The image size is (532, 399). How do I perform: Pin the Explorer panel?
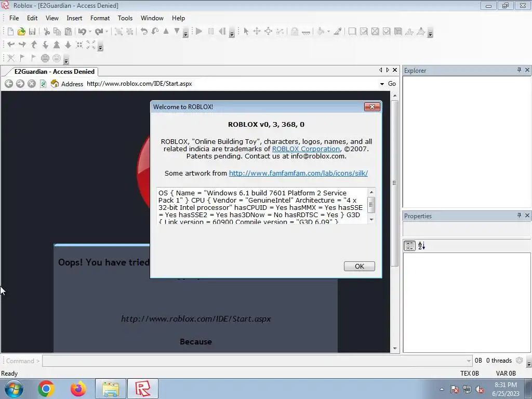pyautogui.click(x=519, y=70)
